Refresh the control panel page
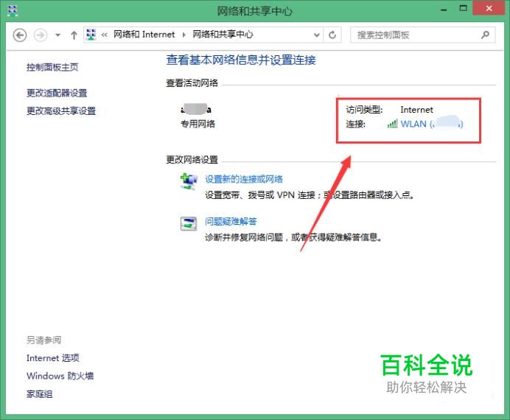This screenshot has width=510, height=420. click(x=332, y=35)
